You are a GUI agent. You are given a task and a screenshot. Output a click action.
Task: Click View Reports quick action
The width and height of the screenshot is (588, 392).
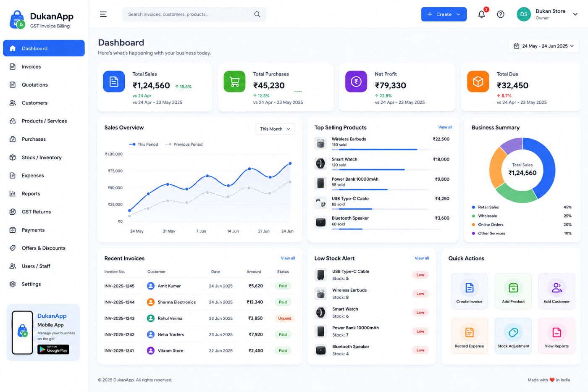point(556,336)
